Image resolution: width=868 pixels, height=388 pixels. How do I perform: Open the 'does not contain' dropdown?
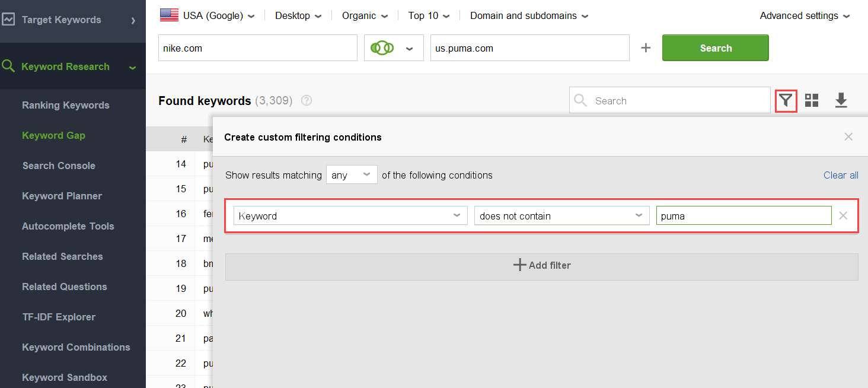561,216
